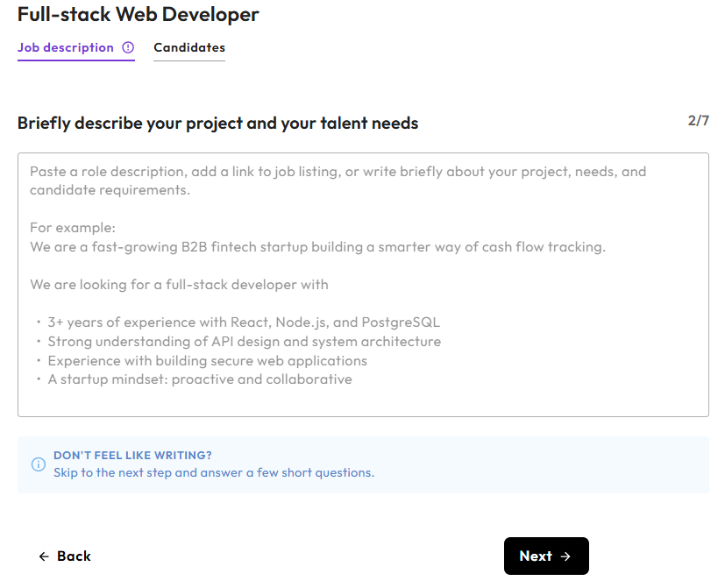Click the 'Briefly describe your project' heading
This screenshot has height=588, width=725.
coord(217,124)
